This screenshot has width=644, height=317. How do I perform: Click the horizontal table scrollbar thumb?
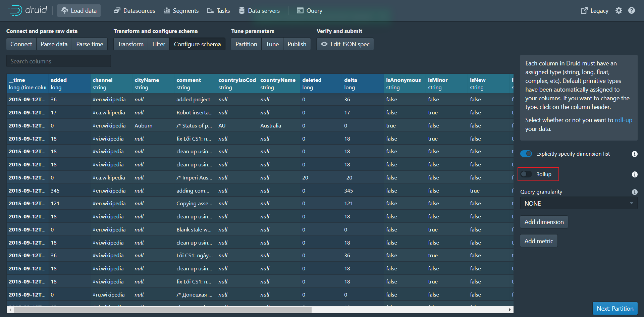pos(162,310)
